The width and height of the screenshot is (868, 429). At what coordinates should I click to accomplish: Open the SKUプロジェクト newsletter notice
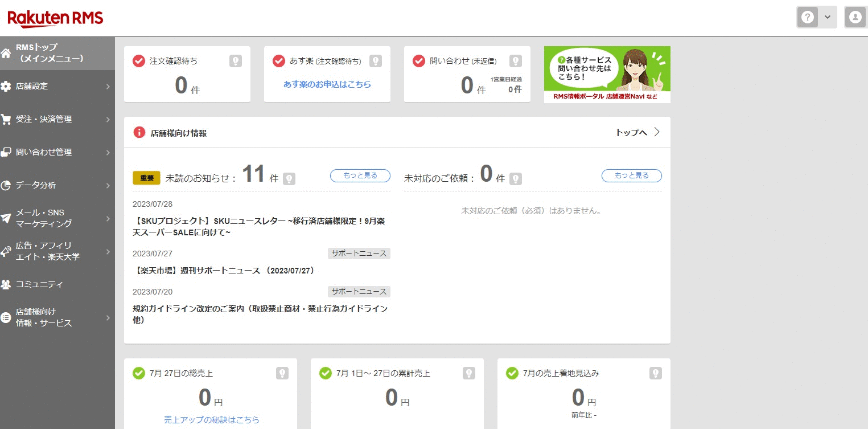click(x=259, y=227)
